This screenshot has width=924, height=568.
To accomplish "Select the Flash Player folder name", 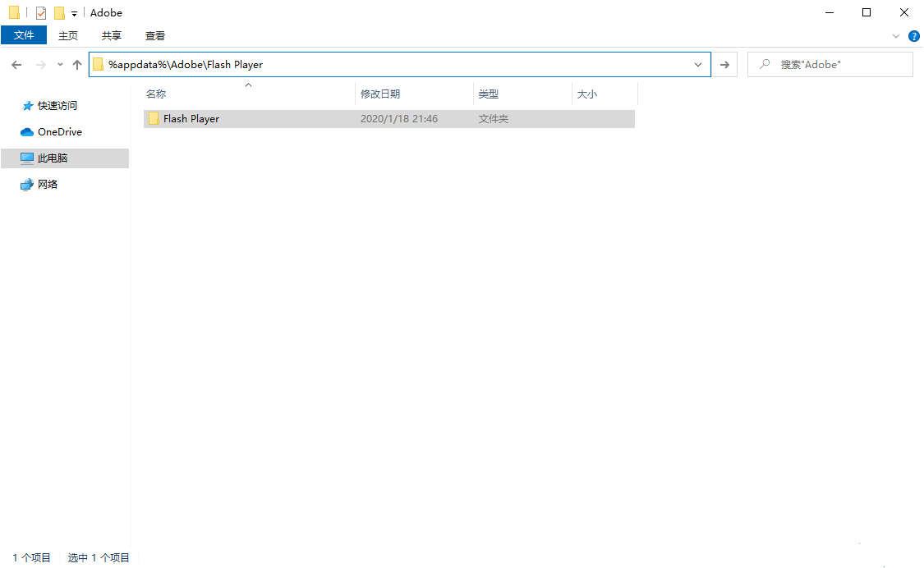I will 191,119.
